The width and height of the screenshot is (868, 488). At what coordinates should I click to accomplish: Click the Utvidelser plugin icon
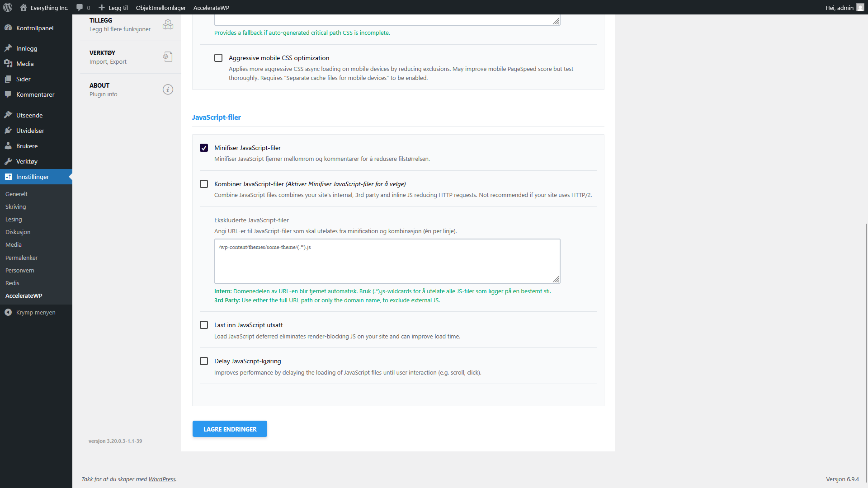[x=8, y=130]
